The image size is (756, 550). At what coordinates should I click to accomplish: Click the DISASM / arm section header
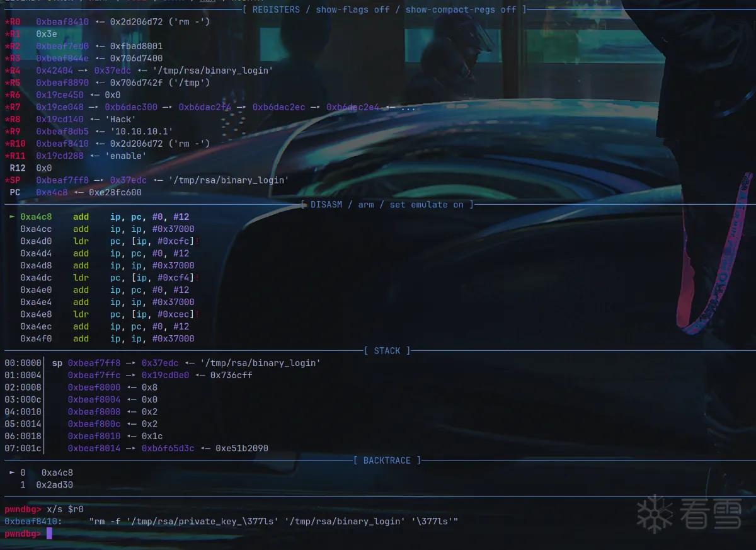pyautogui.click(x=387, y=205)
